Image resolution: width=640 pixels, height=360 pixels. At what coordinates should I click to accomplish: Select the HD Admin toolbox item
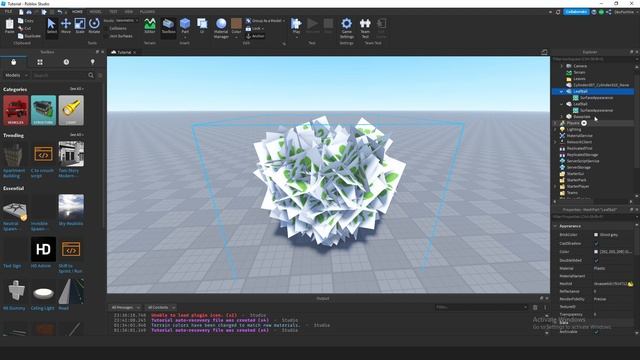point(43,249)
